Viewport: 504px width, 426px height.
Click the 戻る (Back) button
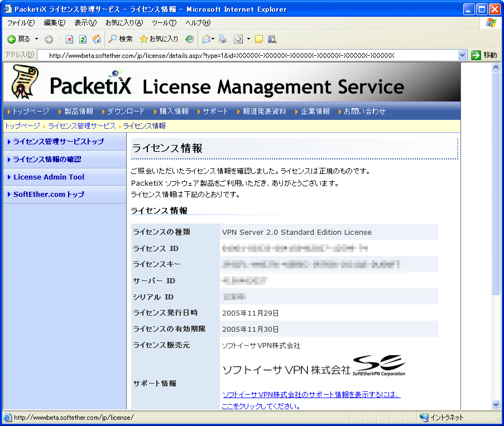(19, 39)
